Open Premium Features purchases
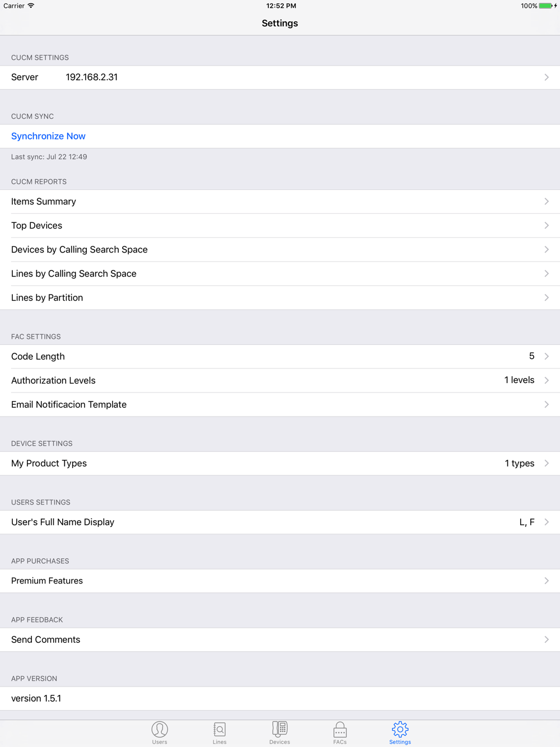Image resolution: width=560 pixels, height=747 pixels. tap(280, 581)
